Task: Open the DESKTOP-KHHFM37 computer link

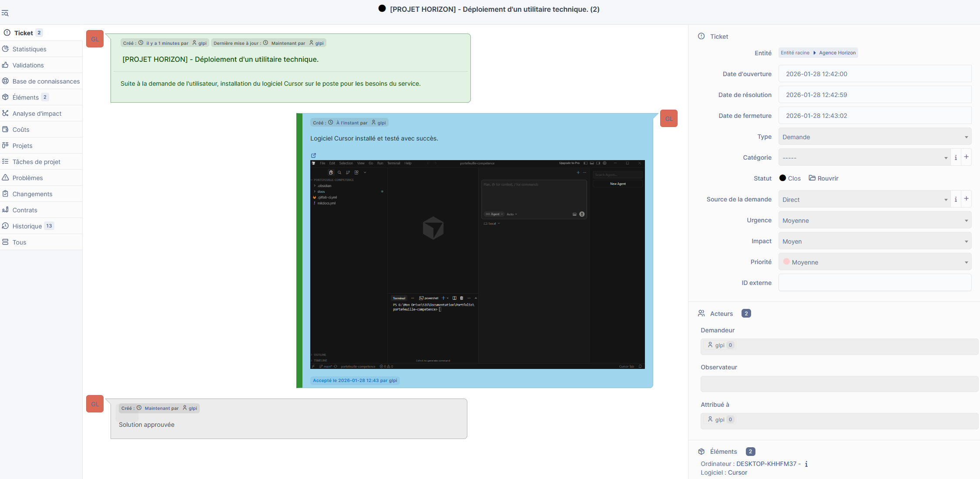Action: (x=766, y=464)
